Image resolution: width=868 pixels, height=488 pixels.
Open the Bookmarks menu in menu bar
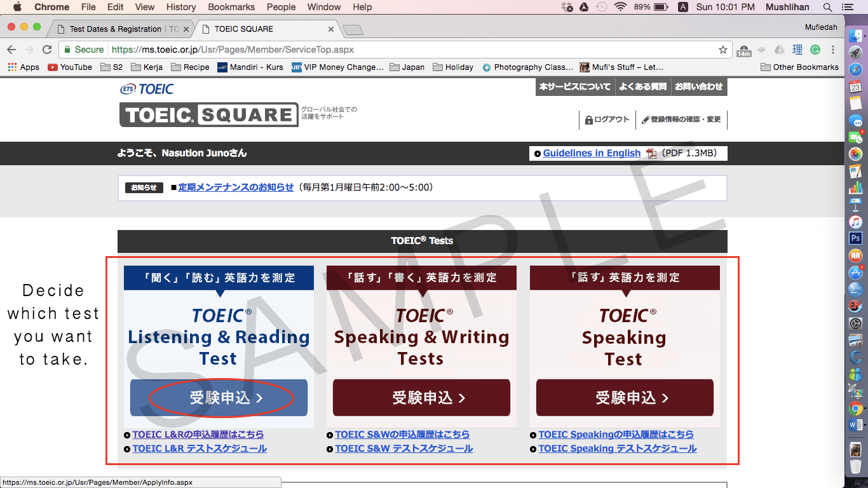pyautogui.click(x=231, y=7)
